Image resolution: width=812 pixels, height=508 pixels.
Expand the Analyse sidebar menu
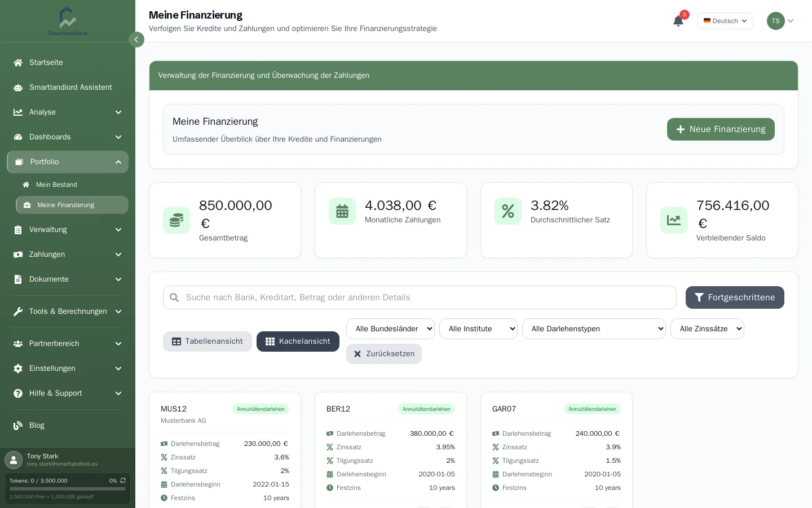pyautogui.click(x=68, y=112)
